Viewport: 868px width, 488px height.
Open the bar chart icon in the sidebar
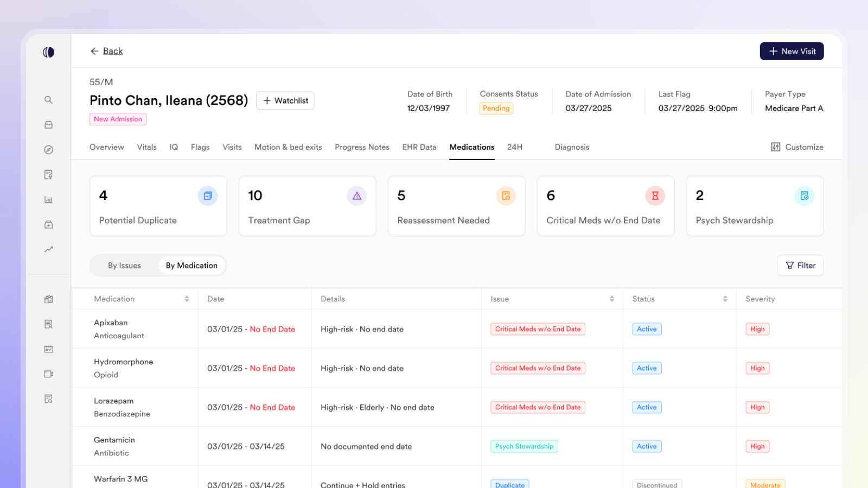click(x=48, y=200)
